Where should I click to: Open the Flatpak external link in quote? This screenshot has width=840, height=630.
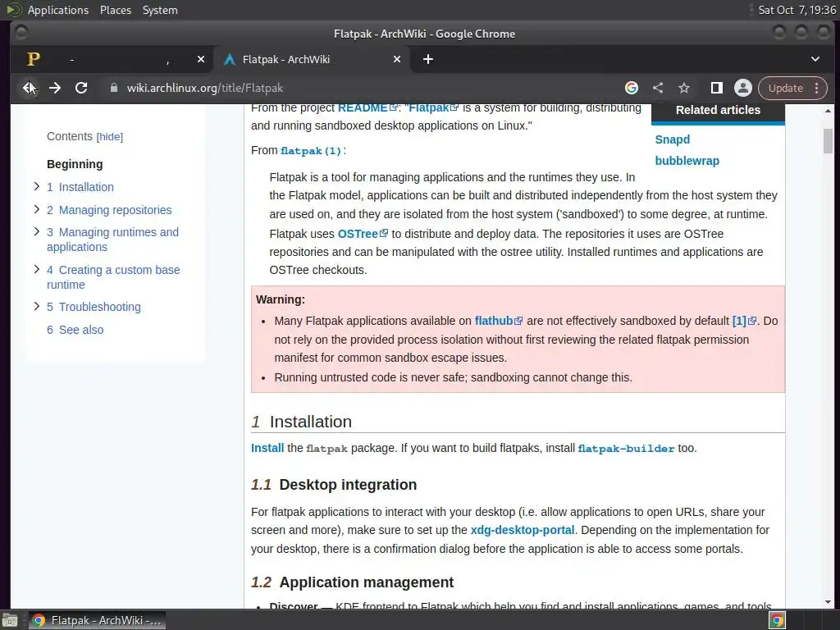click(433, 107)
